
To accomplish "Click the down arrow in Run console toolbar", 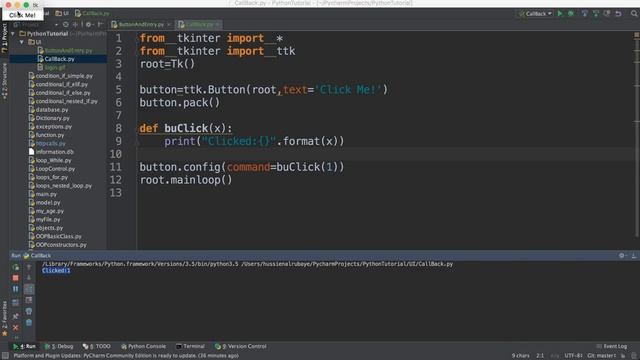I will tap(29, 278).
